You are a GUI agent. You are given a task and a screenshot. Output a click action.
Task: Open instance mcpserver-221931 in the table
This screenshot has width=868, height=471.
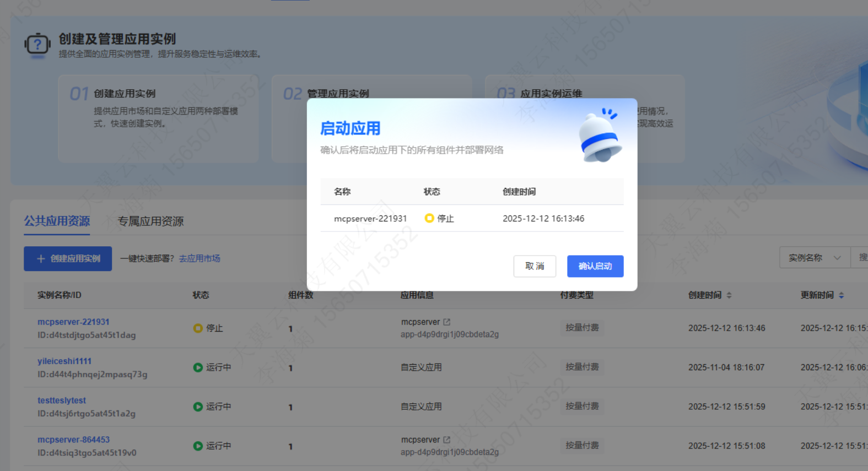(x=73, y=322)
